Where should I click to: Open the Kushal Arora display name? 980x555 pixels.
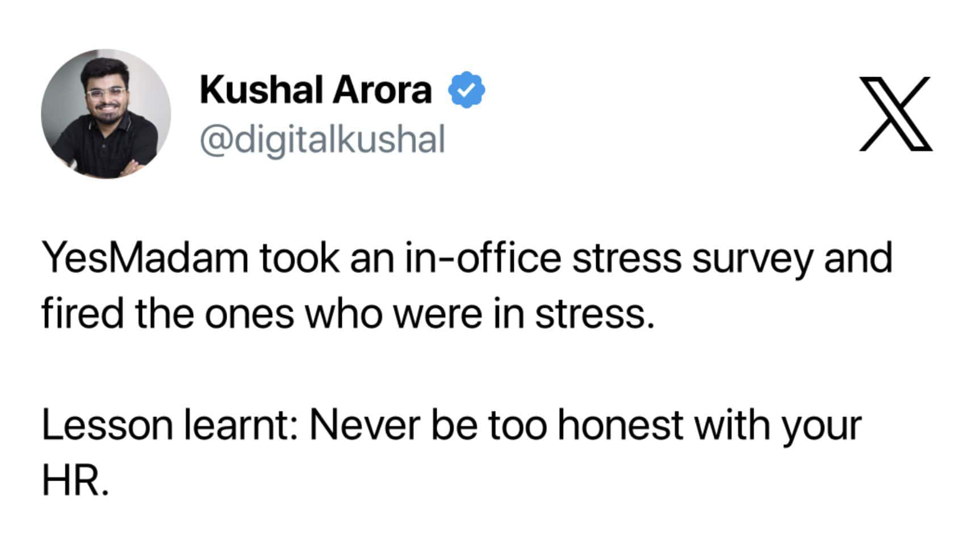pos(316,90)
